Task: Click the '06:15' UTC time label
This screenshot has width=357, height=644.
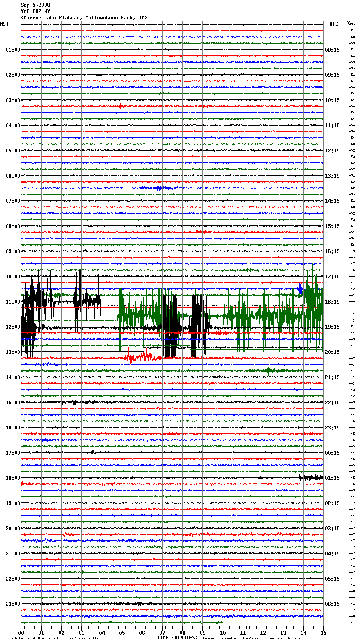Action: pos(332,604)
